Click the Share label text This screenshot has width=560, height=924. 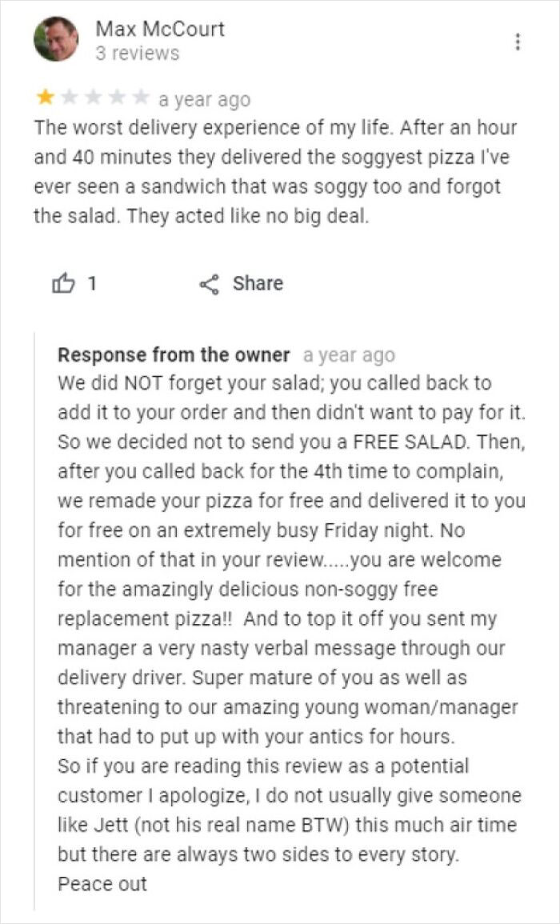(x=257, y=282)
